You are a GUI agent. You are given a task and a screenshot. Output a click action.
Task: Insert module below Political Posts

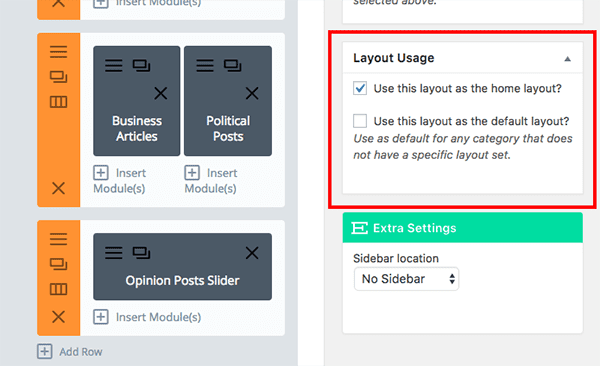point(211,180)
